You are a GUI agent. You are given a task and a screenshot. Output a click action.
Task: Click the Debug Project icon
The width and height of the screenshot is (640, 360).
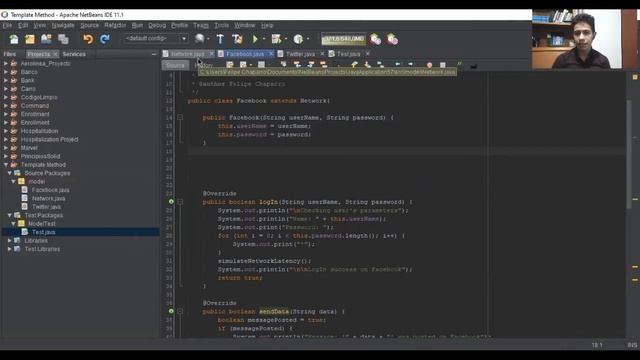[x=276, y=39]
